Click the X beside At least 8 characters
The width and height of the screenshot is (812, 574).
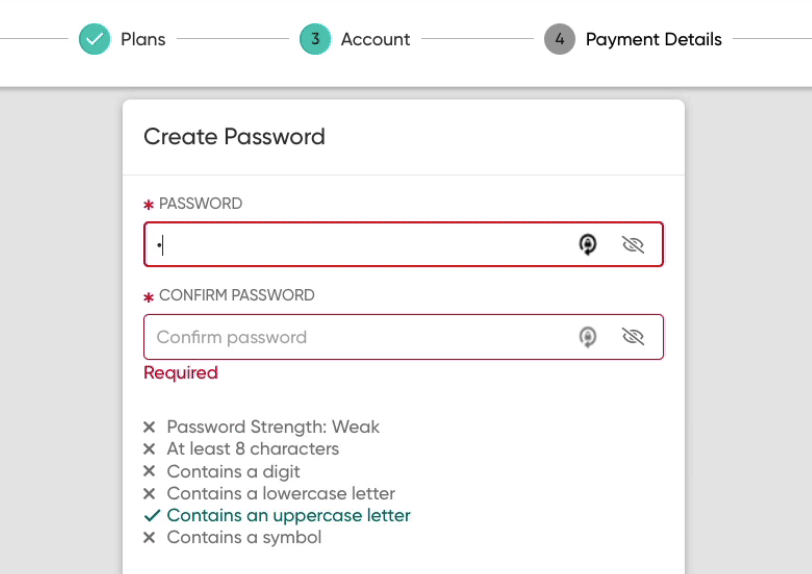[x=149, y=449]
